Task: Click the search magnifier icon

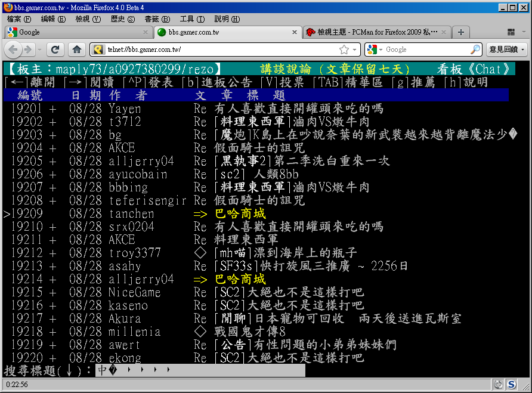Action: (x=475, y=49)
